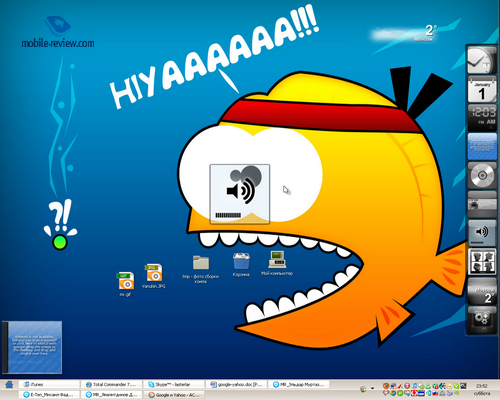Click the digital clock 12:03 AM widget
Viewport: 500px width, 400px height.
(x=482, y=117)
